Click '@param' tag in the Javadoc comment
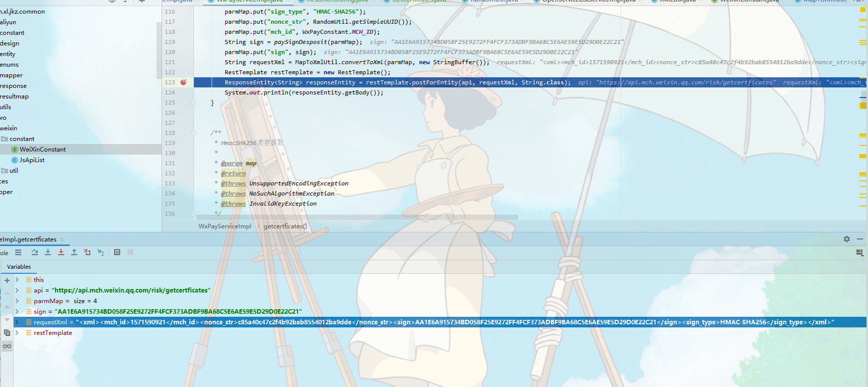 point(232,163)
